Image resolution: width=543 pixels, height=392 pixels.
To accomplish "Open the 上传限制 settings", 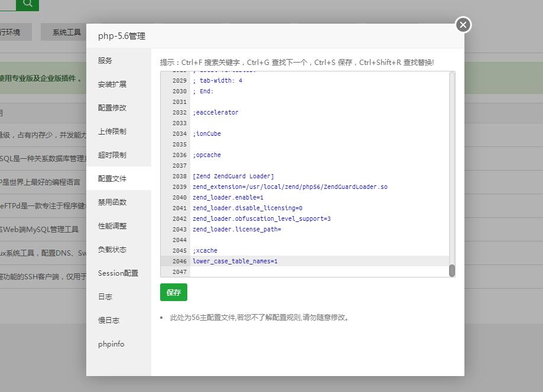I will pos(112,132).
